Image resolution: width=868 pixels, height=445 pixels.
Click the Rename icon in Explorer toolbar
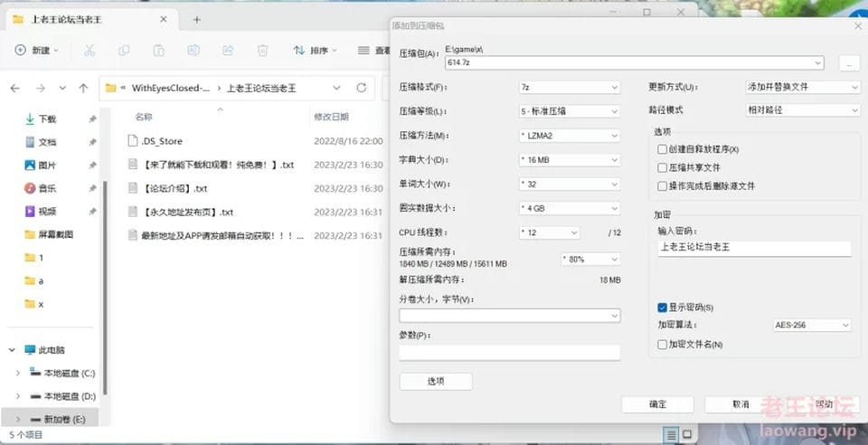tap(193, 51)
